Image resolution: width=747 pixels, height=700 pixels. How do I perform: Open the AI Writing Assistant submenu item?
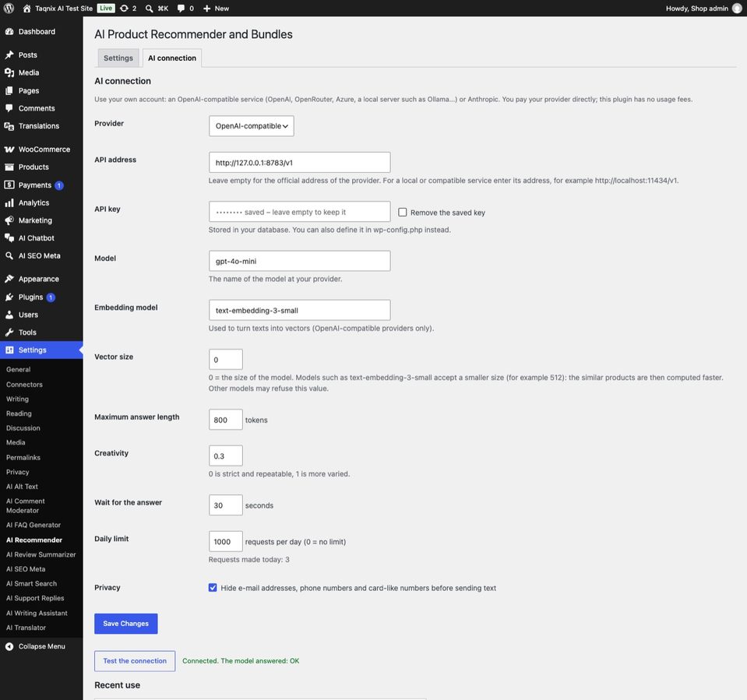pos(37,613)
